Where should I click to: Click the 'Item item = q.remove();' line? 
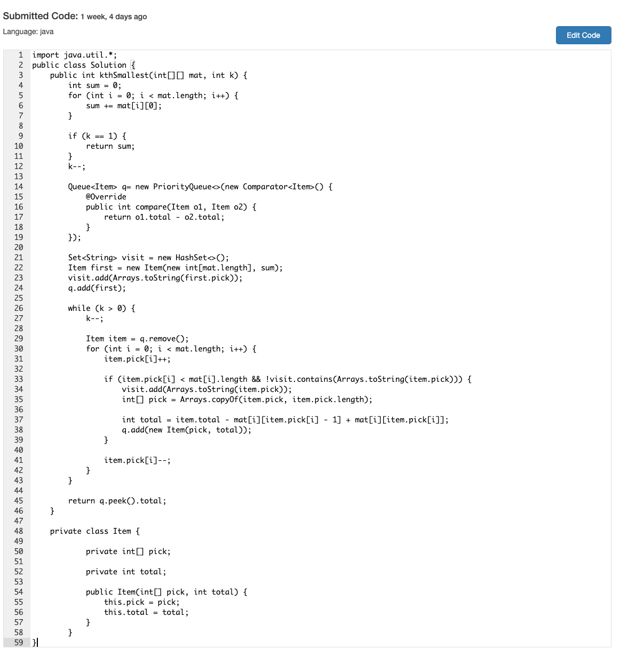pyautogui.click(x=137, y=339)
